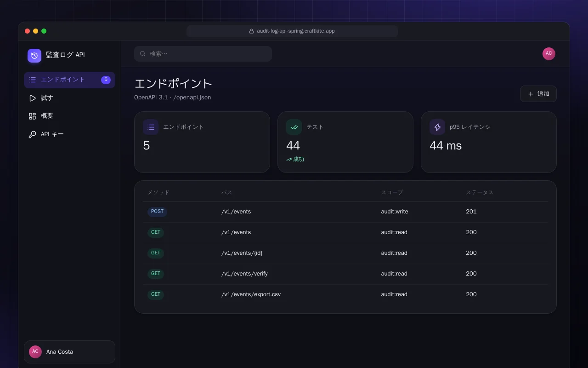The height and width of the screenshot is (368, 588).
Task: Go to the 概要 overview page
Action: [69, 116]
